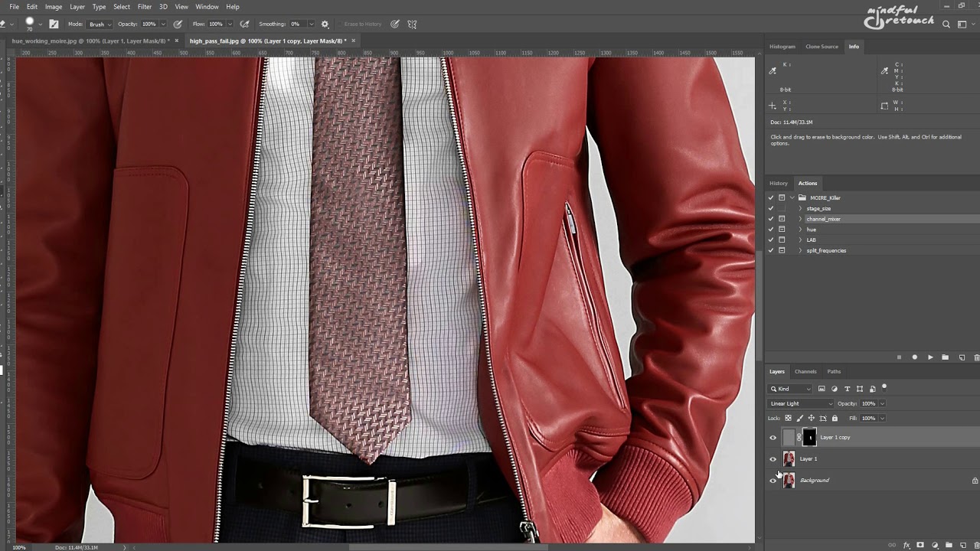Lock layer position icon
Viewport: 980px width, 551px height.
(812, 418)
